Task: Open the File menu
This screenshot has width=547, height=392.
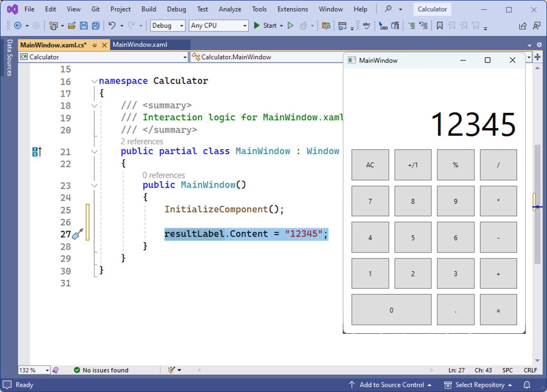Action: 29,9
